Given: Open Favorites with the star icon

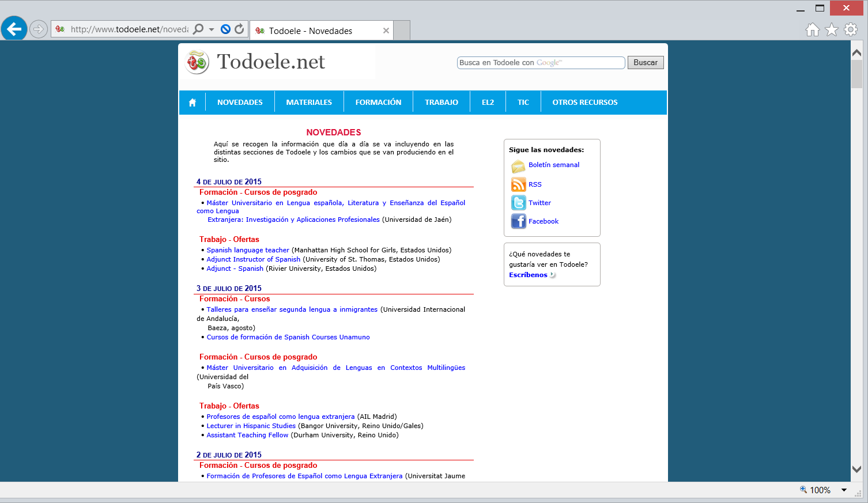Looking at the screenshot, I should point(831,30).
